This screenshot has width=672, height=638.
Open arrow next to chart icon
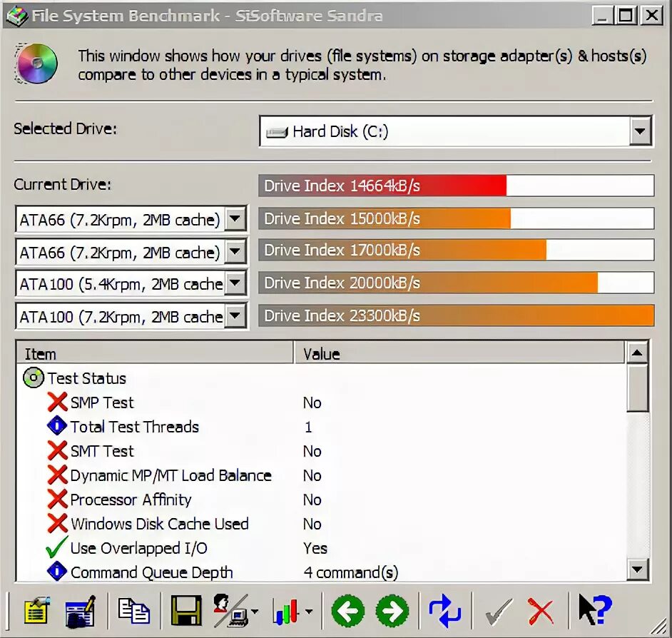[x=309, y=612]
